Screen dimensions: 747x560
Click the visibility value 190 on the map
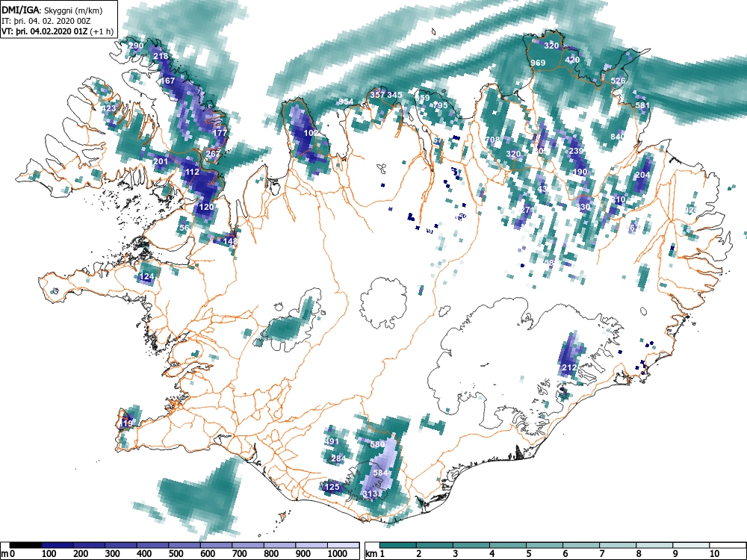[580, 172]
